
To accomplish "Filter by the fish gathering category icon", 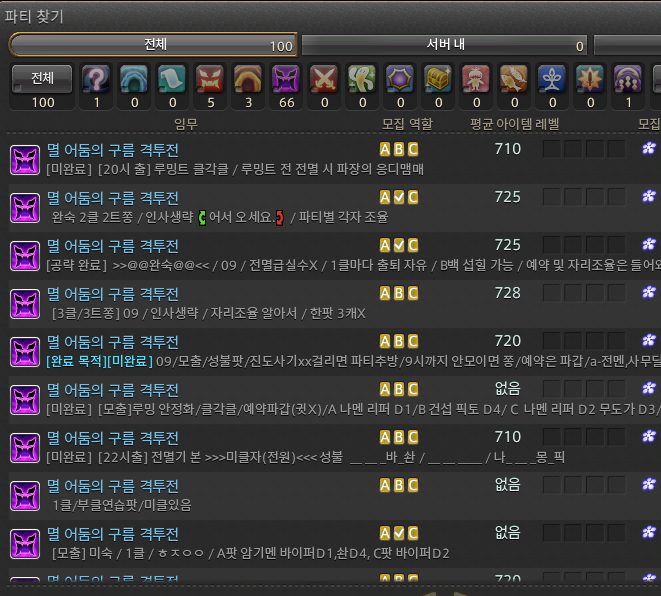I will click(x=513, y=78).
